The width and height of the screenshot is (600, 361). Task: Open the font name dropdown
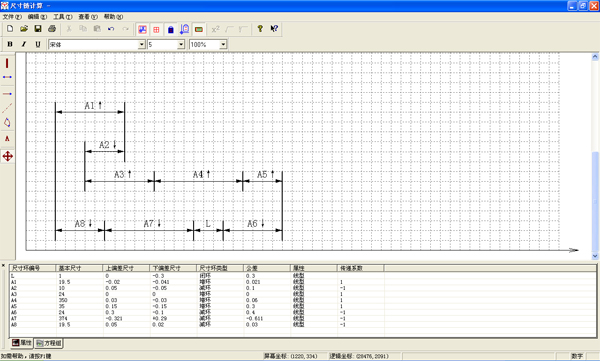[142, 45]
